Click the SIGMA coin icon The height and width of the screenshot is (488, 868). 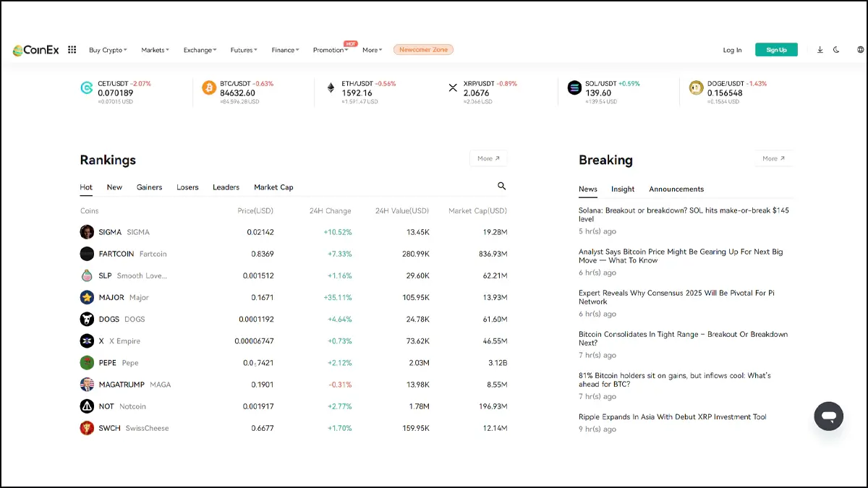click(87, 232)
